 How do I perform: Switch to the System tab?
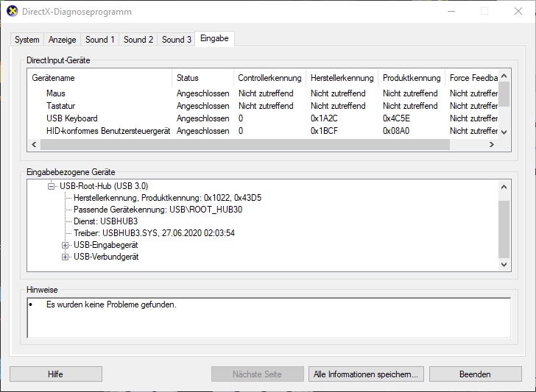27,40
